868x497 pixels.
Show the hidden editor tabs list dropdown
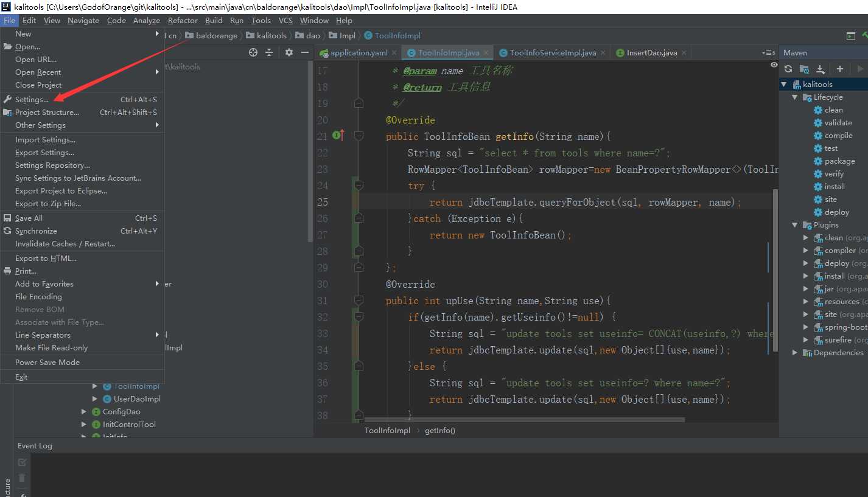(769, 53)
